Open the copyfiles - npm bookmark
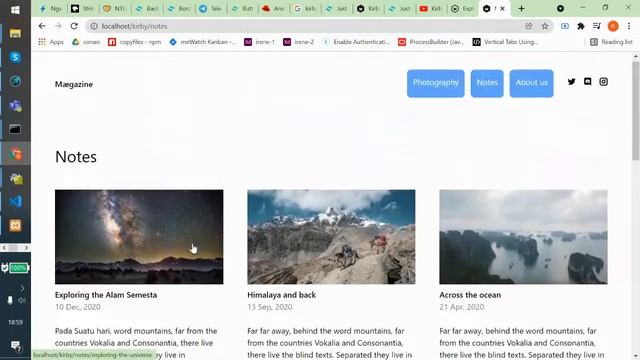Image resolution: width=640 pixels, height=360 pixels. click(x=135, y=42)
